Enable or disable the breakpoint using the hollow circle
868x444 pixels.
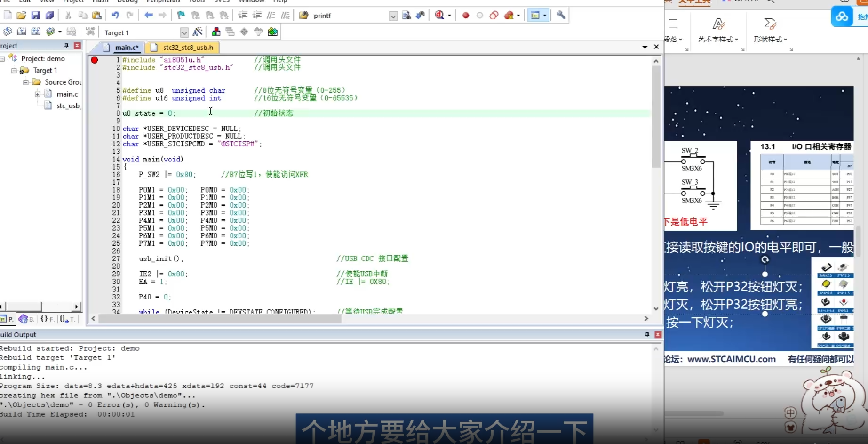[480, 15]
